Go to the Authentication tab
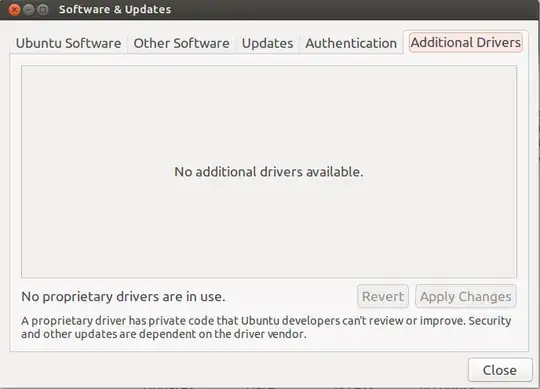Viewport: 540px width, 389px height. [x=351, y=43]
